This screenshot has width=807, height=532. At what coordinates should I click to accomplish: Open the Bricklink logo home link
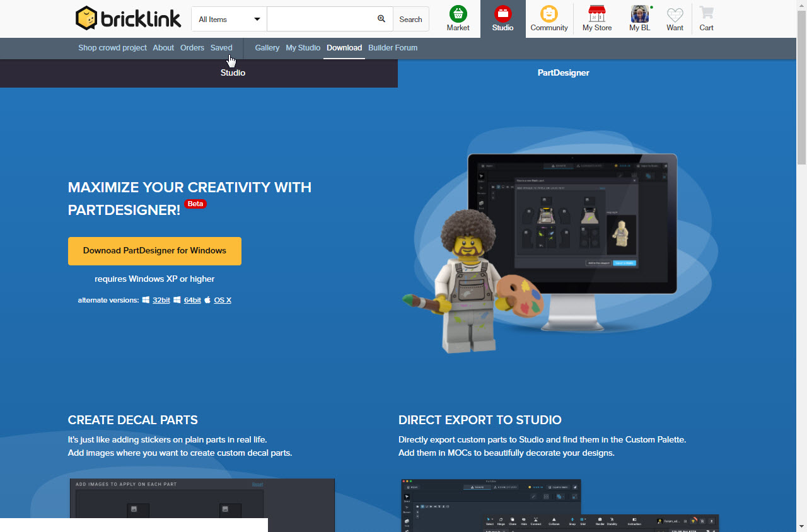[129, 19]
